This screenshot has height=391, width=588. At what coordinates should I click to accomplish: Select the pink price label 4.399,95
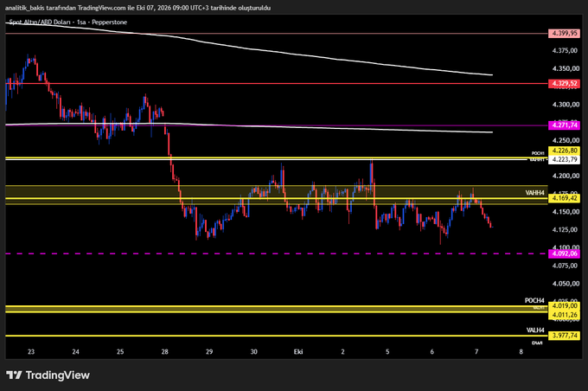(x=565, y=34)
